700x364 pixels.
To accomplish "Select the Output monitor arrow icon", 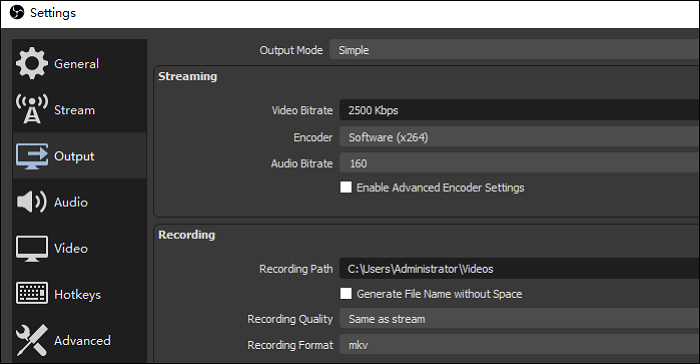I will coord(32,156).
